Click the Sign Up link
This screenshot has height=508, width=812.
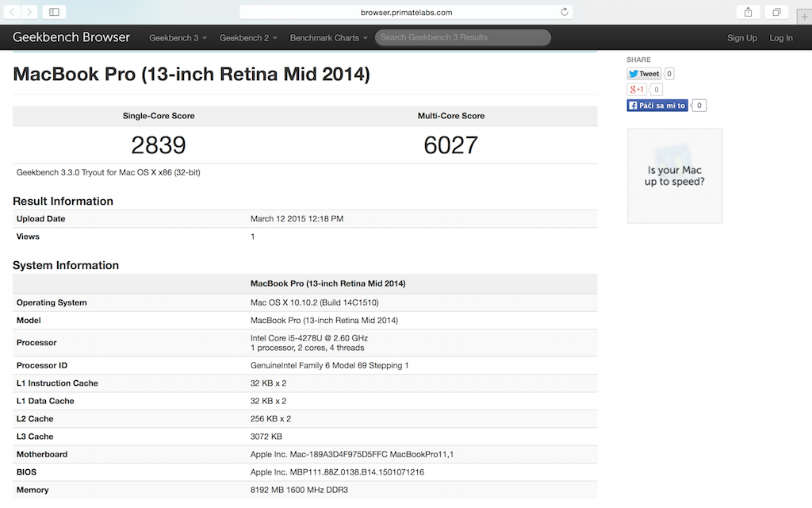click(742, 38)
